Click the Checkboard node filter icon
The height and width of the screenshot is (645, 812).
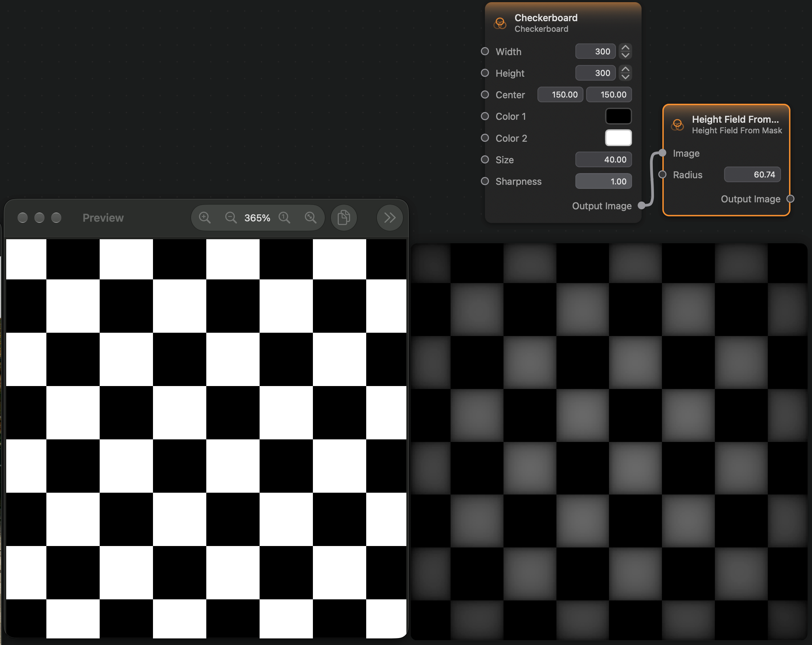pos(500,23)
